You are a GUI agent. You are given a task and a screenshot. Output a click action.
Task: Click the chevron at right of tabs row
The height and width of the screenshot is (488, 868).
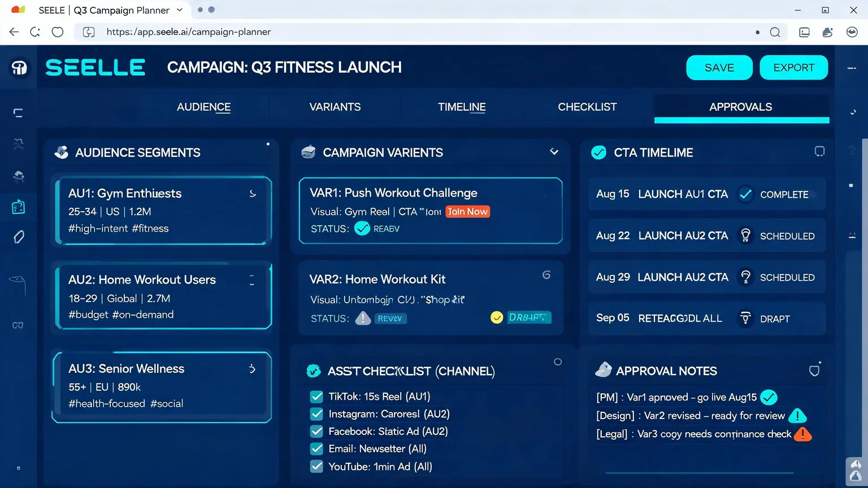coord(853,112)
